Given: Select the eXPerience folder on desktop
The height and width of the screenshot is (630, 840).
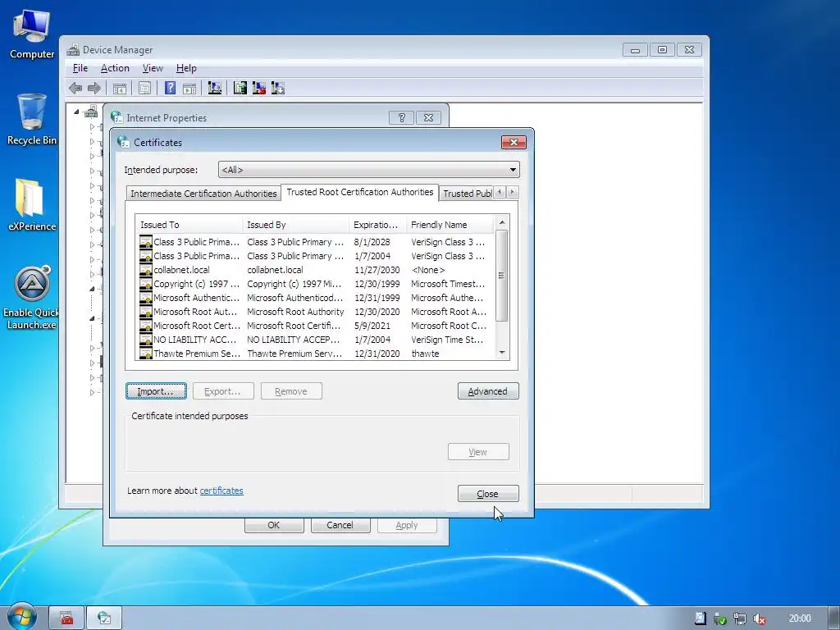Looking at the screenshot, I should point(32,205).
